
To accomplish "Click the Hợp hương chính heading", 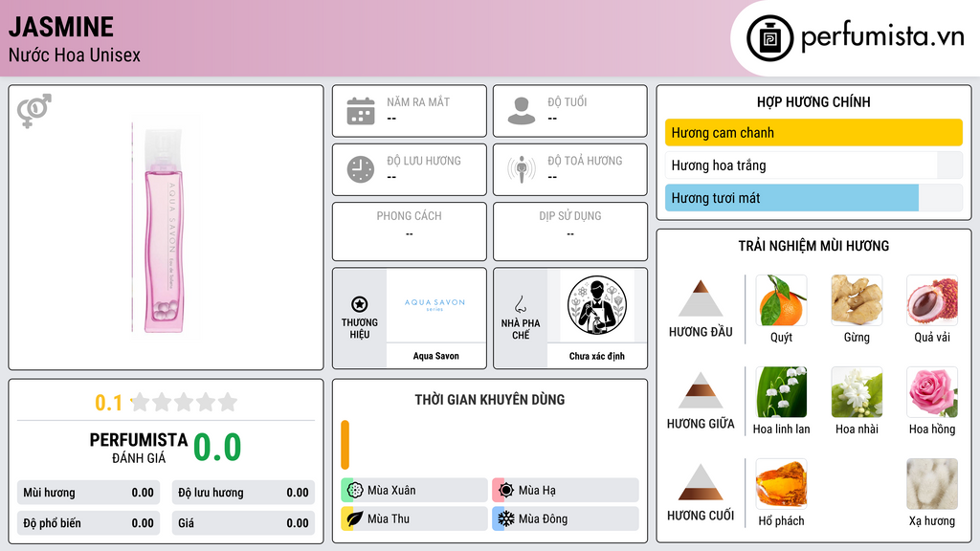I will (813, 101).
